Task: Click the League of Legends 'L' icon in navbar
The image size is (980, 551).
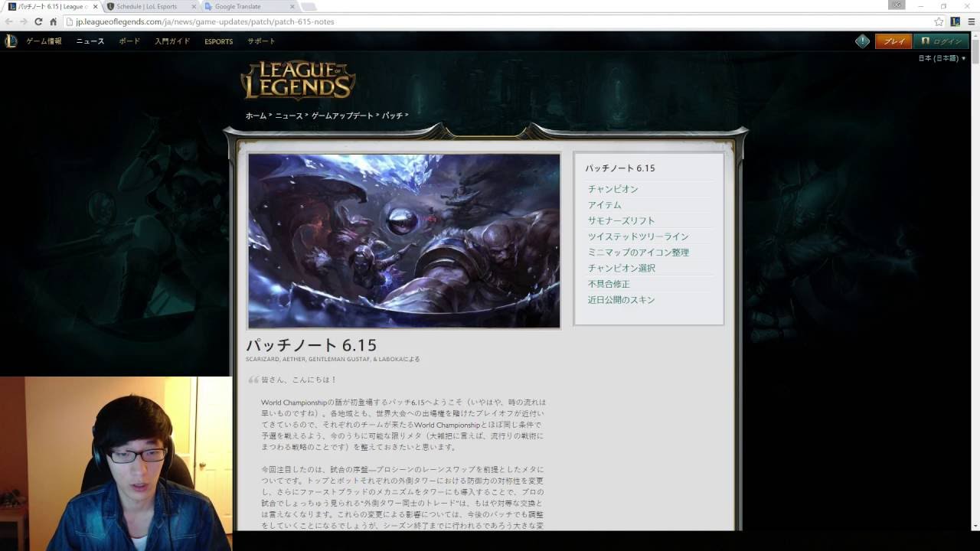Action: click(11, 41)
